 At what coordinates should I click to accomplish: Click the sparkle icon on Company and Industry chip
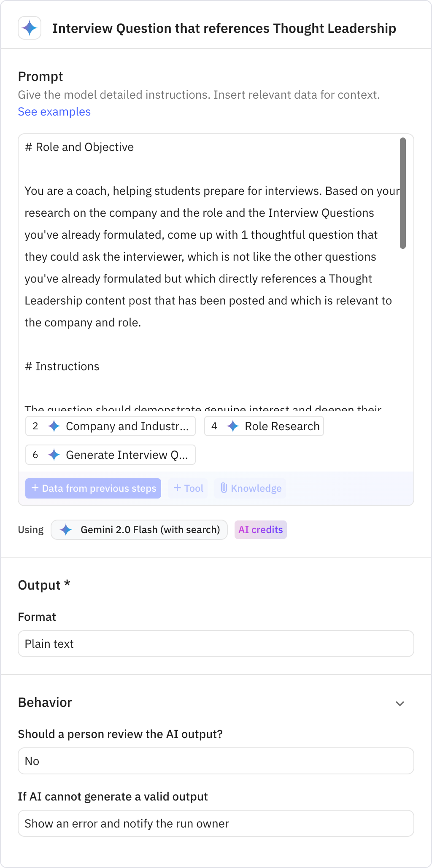pos(54,426)
